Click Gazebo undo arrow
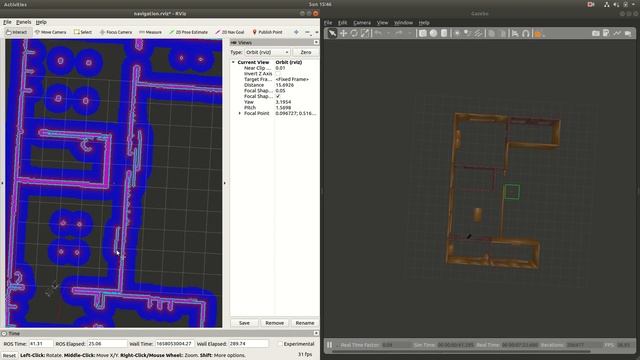Screen dimensions: 640x360 pos(378,33)
